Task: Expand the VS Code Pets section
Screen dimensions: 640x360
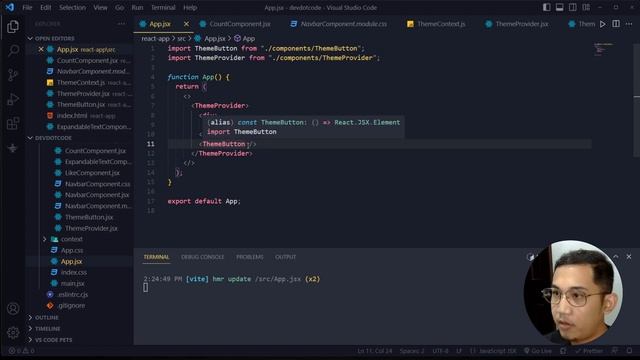Action: [x=50, y=340]
